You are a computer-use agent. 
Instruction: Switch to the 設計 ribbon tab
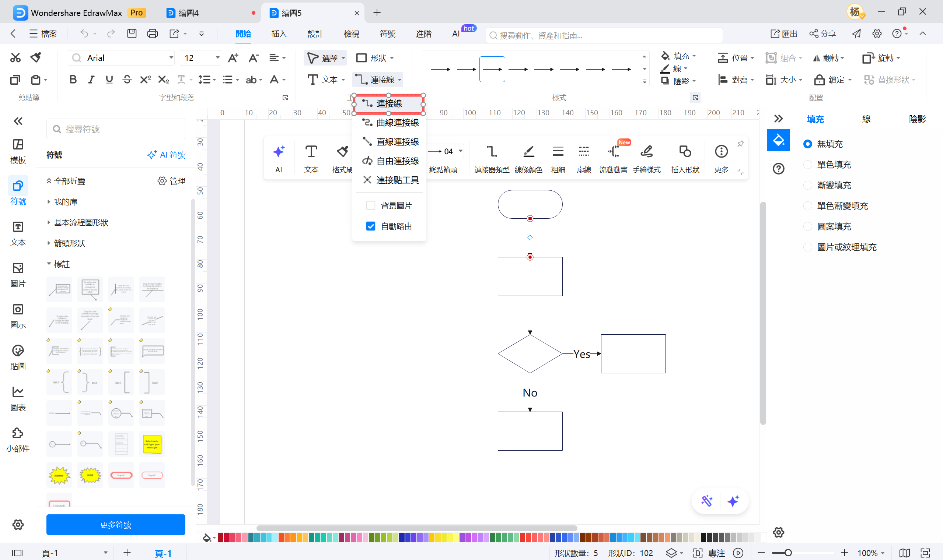click(315, 34)
